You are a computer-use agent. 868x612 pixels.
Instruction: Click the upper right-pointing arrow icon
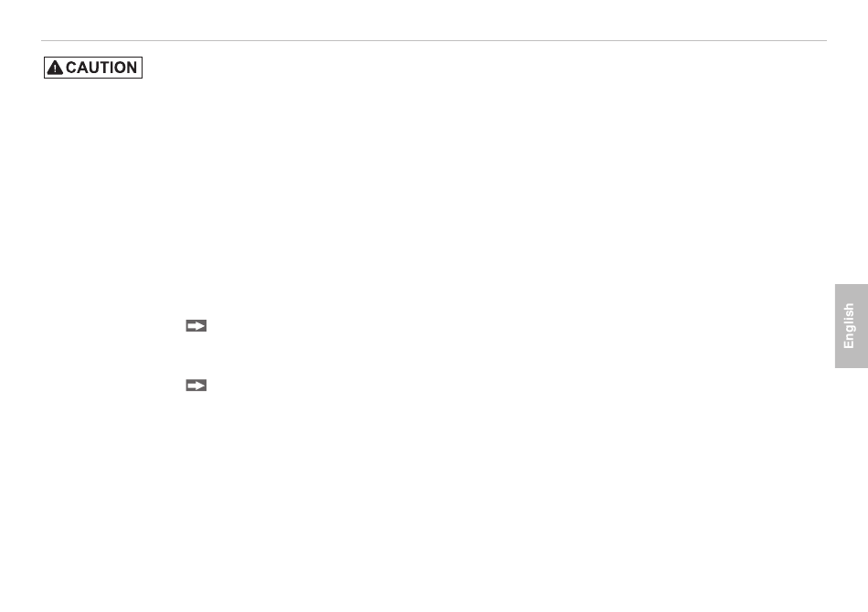pos(196,326)
